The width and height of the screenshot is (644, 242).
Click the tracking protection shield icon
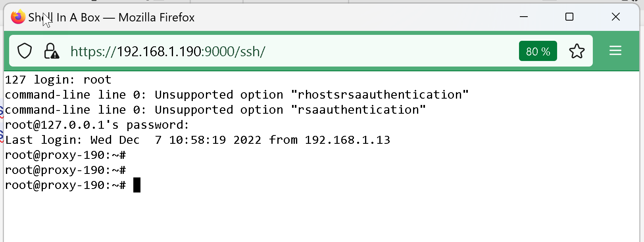click(25, 51)
